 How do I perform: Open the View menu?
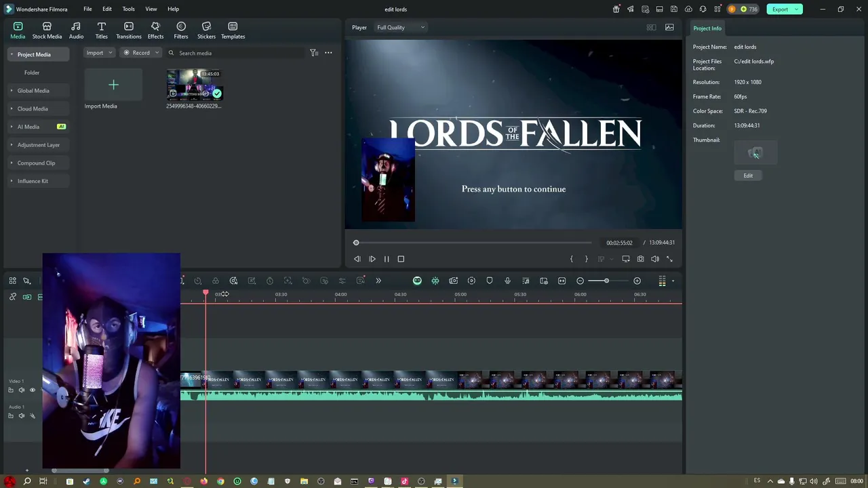pyautogui.click(x=151, y=9)
